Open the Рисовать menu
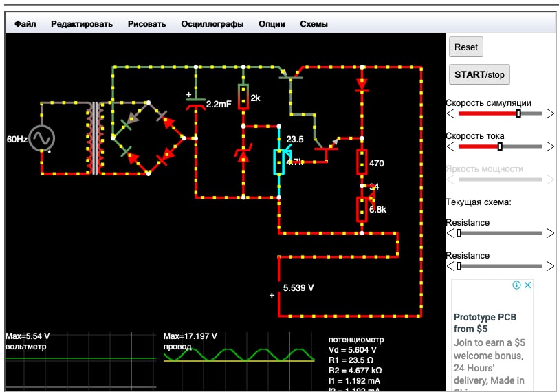The height and width of the screenshot is (392, 559). (x=146, y=24)
